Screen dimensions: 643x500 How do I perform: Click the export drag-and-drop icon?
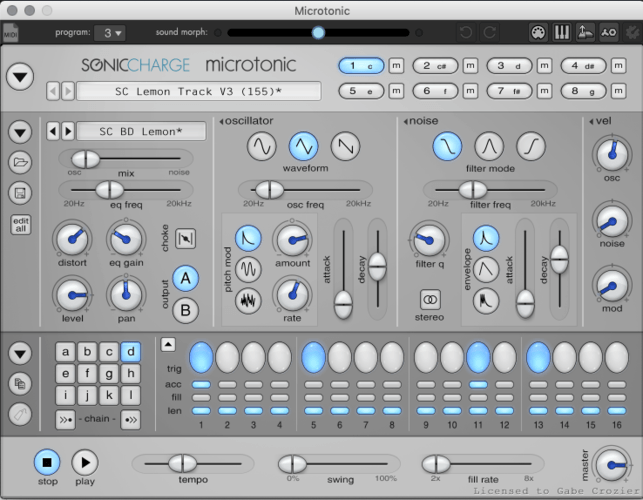585,32
